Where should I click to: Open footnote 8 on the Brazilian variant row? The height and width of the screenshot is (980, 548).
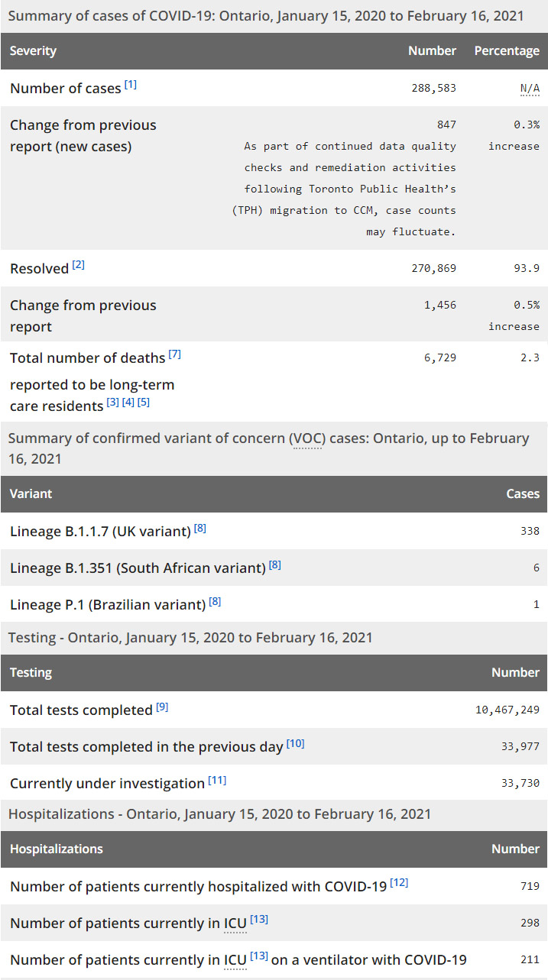(x=216, y=601)
